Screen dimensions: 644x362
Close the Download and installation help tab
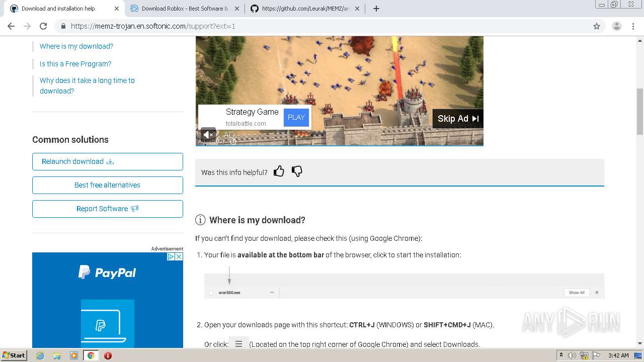(x=117, y=9)
